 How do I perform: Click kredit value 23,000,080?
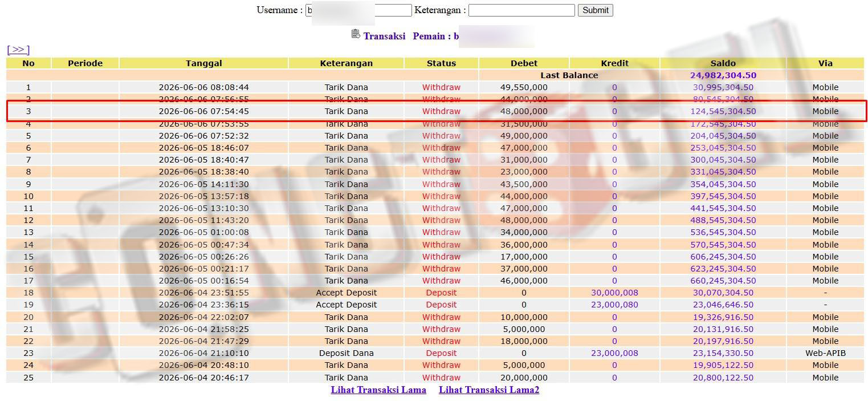point(614,305)
